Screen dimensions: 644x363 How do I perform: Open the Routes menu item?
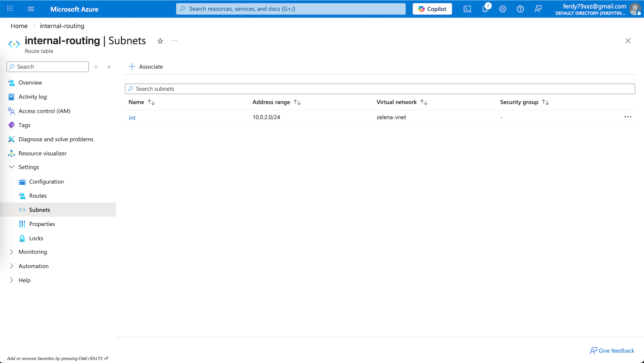pyautogui.click(x=38, y=196)
